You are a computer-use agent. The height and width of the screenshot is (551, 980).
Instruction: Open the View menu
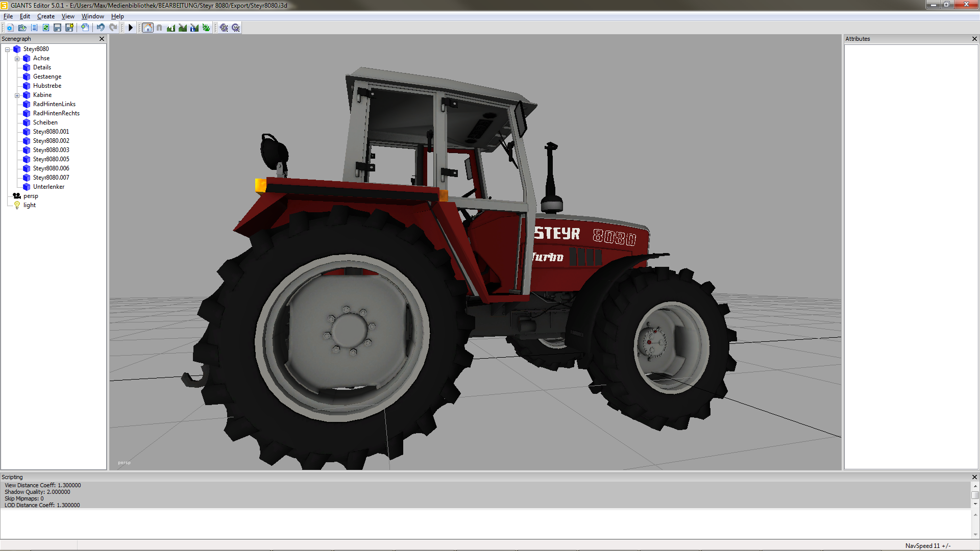68,16
